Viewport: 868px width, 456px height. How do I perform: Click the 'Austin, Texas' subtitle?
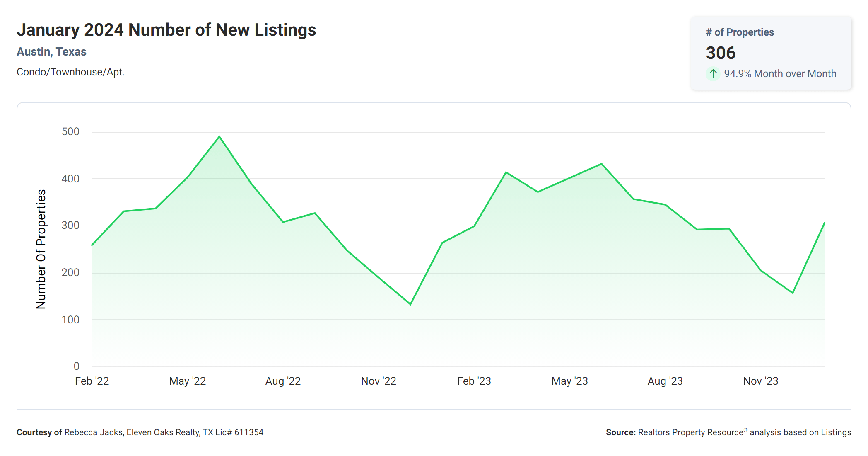pyautogui.click(x=51, y=52)
